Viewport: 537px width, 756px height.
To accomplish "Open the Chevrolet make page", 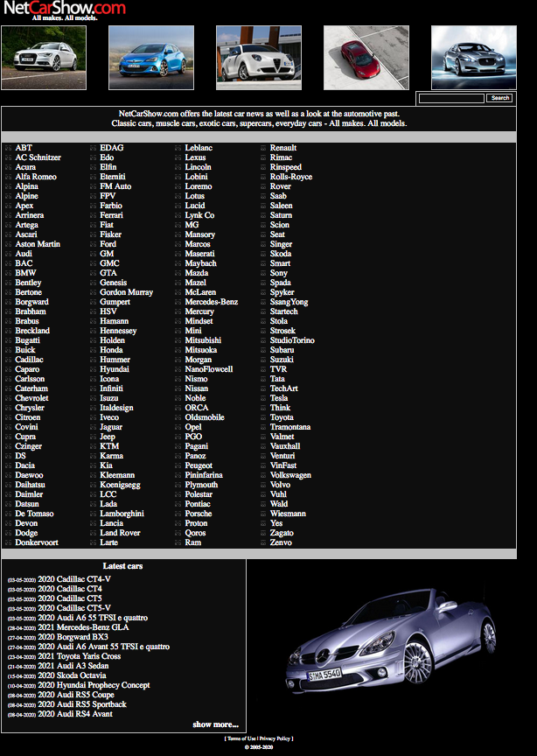I will pyautogui.click(x=31, y=398).
